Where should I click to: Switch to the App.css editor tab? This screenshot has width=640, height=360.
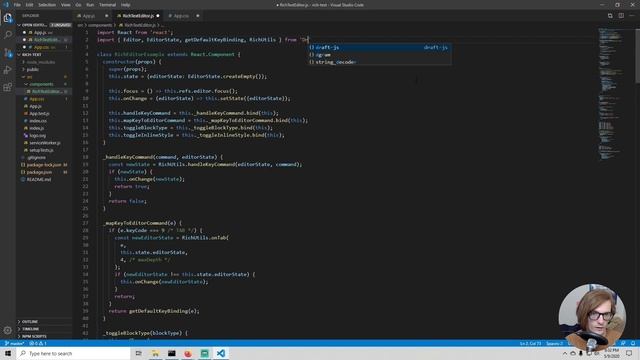click(x=184, y=16)
